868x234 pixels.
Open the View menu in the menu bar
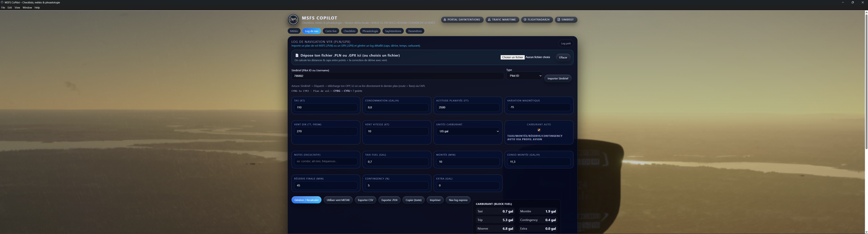pyautogui.click(x=17, y=8)
